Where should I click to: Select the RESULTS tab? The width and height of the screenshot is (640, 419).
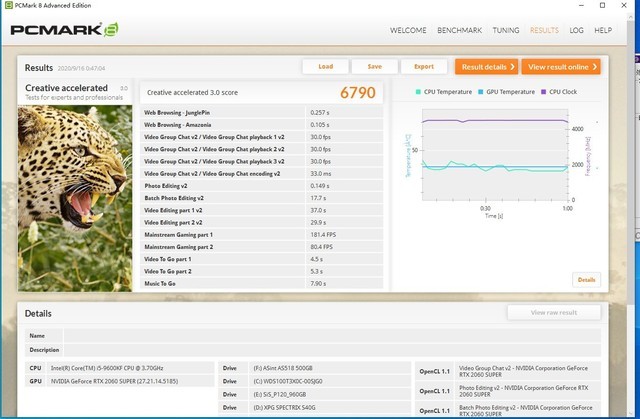tap(544, 30)
